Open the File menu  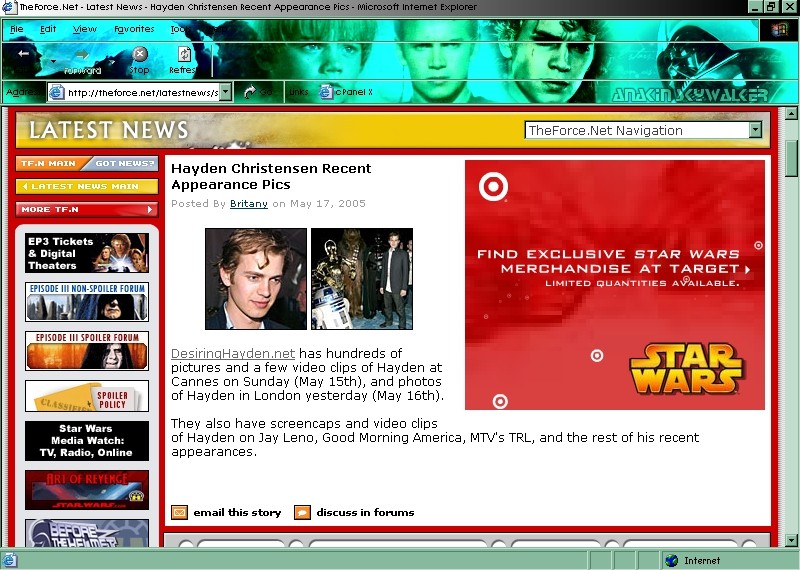click(17, 29)
